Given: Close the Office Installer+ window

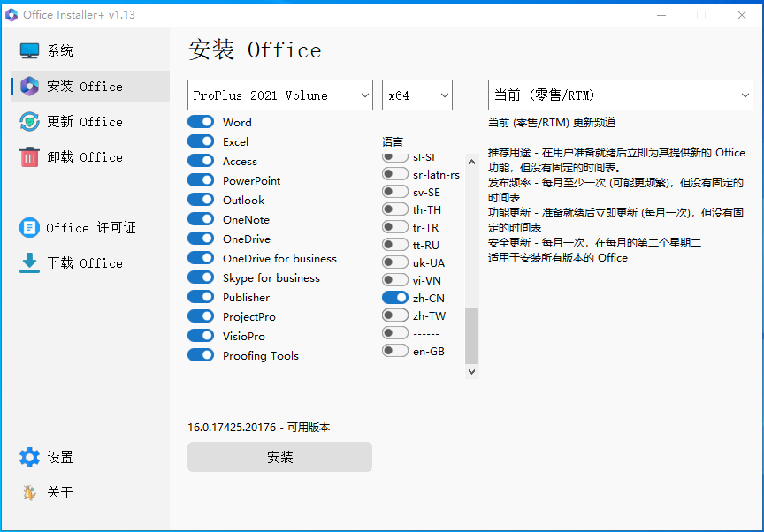Looking at the screenshot, I should [x=742, y=15].
